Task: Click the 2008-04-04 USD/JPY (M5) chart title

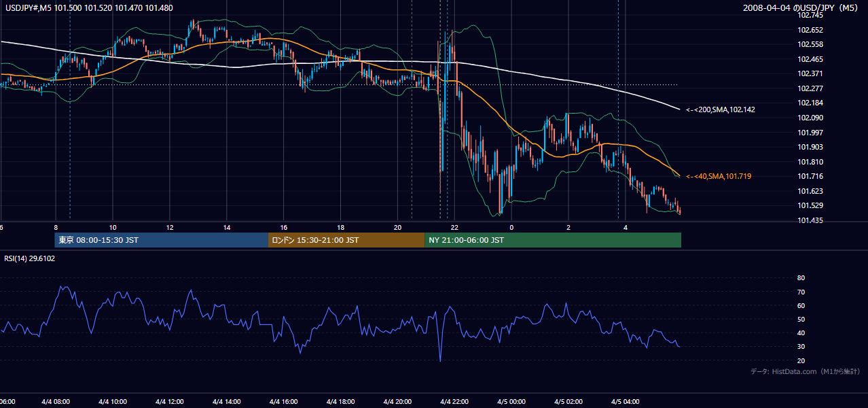Action: [x=801, y=8]
